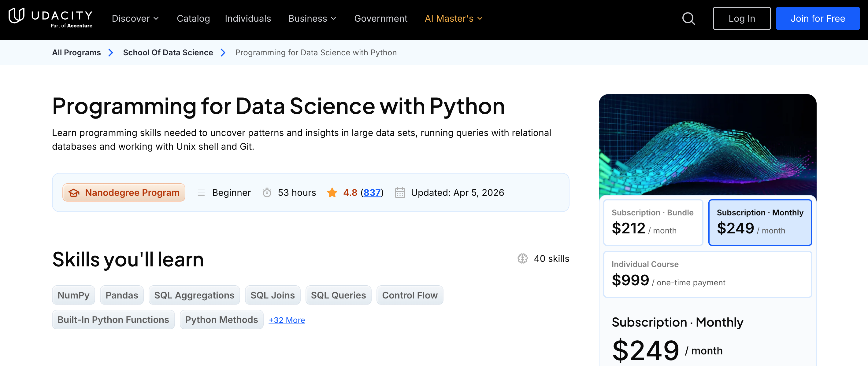Click the Join for Free button
The image size is (868, 366).
pyautogui.click(x=818, y=19)
